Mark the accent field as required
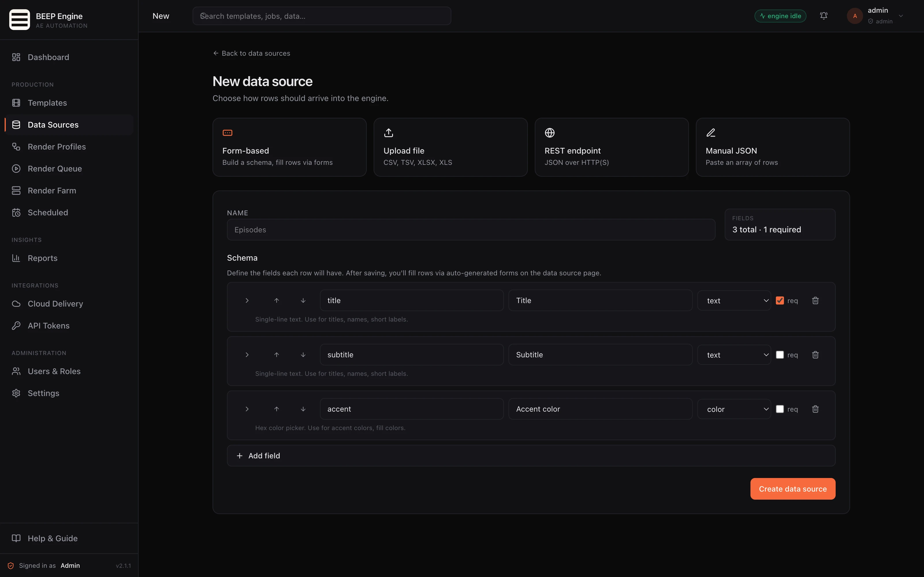 pos(780,409)
